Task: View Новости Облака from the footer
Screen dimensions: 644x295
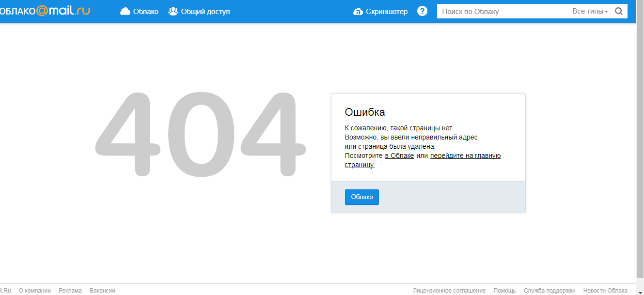Action: pyautogui.click(x=605, y=291)
